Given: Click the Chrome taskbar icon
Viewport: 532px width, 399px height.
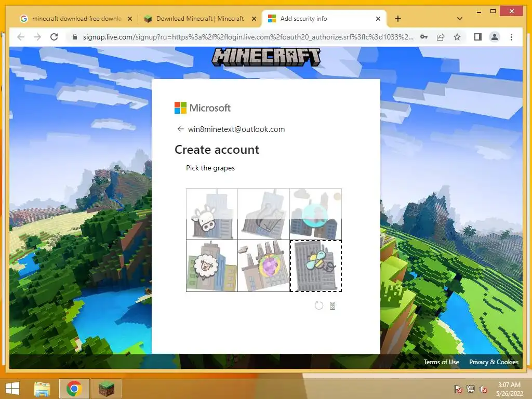Looking at the screenshot, I should click(x=74, y=389).
